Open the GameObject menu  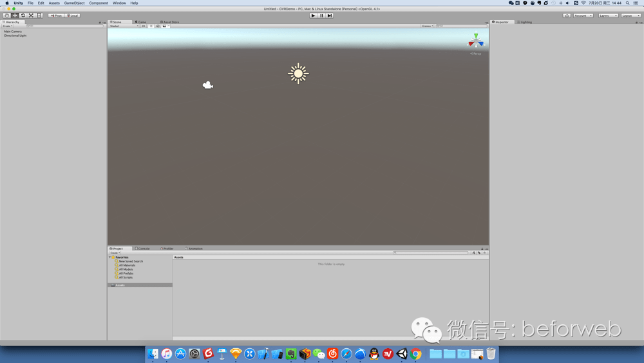[74, 3]
